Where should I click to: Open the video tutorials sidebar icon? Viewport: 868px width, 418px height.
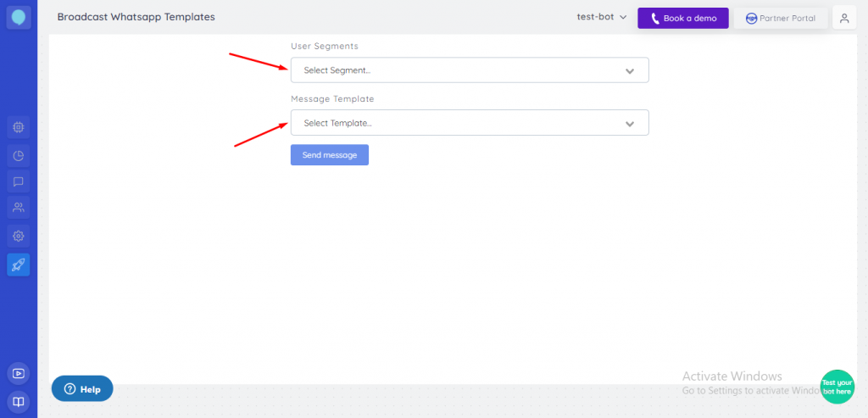(x=19, y=373)
